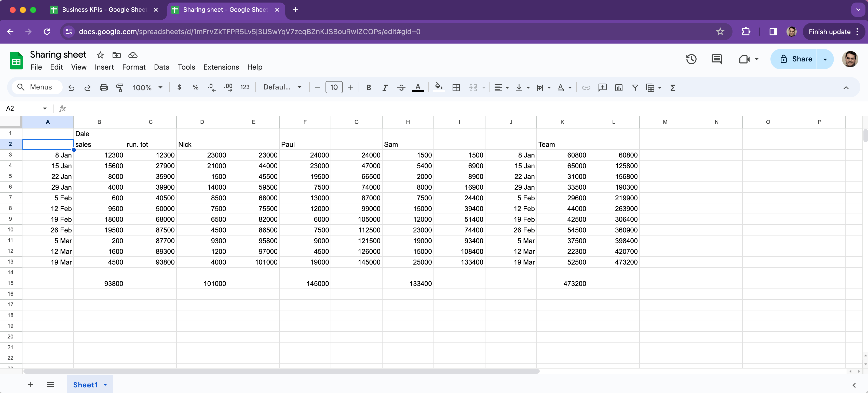Toggle bold formatting
Viewport: 868px width, 393px height.
(x=368, y=88)
